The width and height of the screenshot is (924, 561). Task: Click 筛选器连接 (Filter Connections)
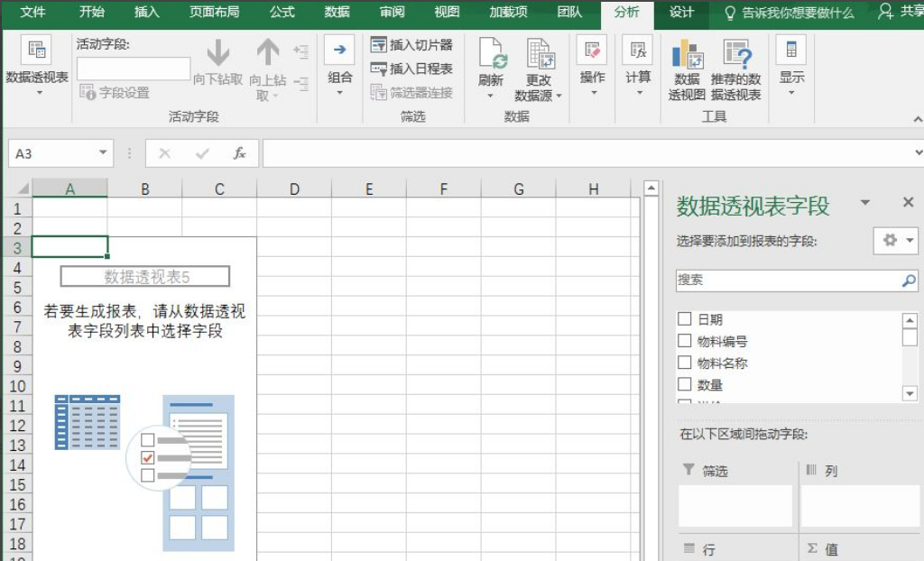coord(411,93)
